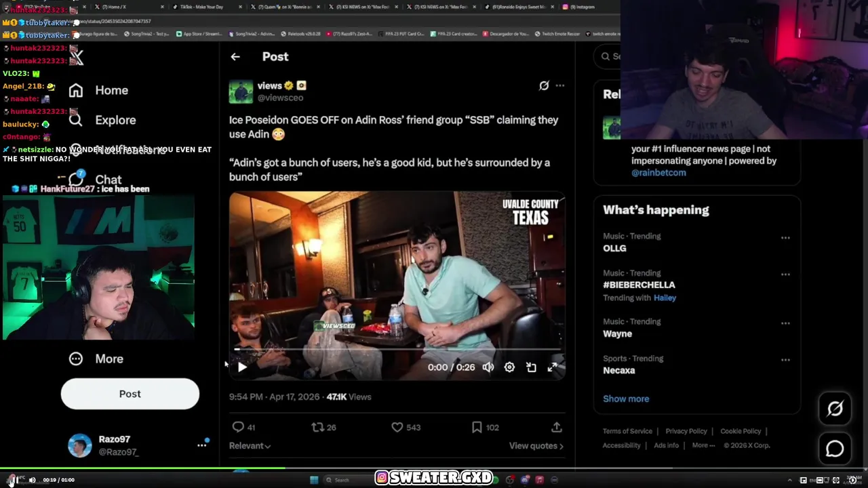Click the Grok icon on the post
The width and height of the screenshot is (868, 488).
[544, 85]
